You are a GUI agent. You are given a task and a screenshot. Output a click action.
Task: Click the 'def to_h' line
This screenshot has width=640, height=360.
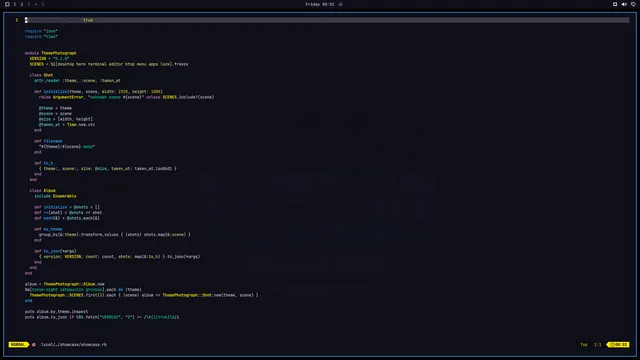(44, 163)
